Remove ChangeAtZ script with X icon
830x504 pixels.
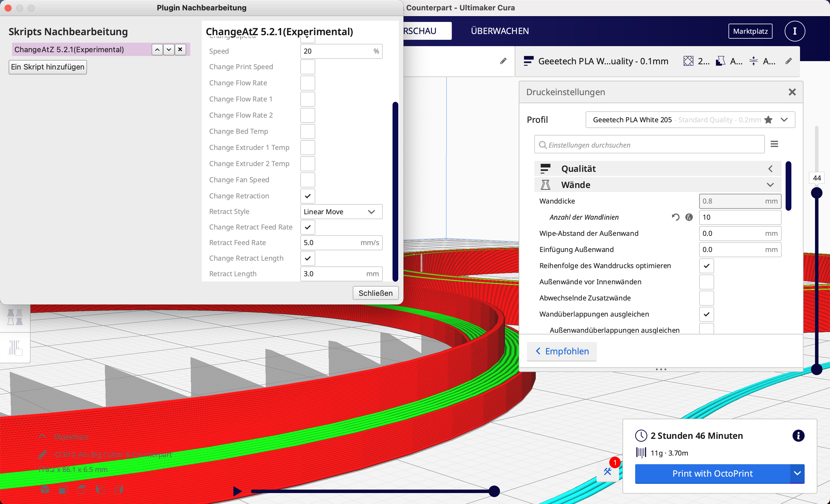pyautogui.click(x=180, y=50)
